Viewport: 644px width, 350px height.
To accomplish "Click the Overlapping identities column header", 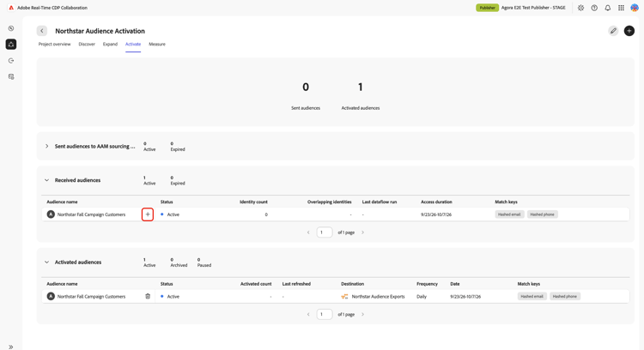I will click(x=330, y=202).
